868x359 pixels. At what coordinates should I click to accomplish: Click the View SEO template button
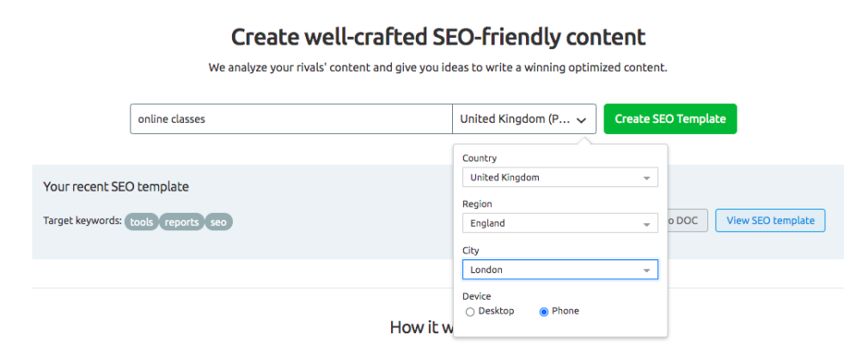770,221
